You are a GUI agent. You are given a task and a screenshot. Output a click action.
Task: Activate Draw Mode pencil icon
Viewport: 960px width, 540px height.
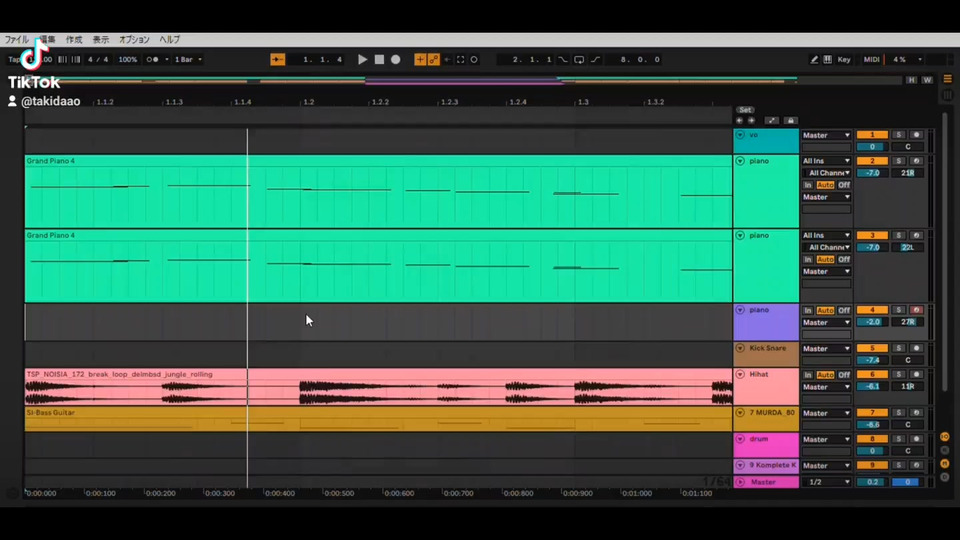(x=814, y=59)
